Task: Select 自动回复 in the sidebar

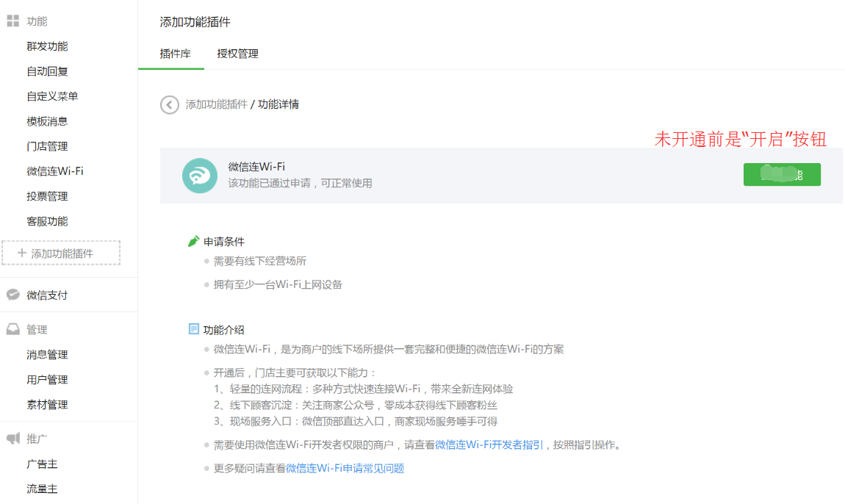Action: pos(47,71)
